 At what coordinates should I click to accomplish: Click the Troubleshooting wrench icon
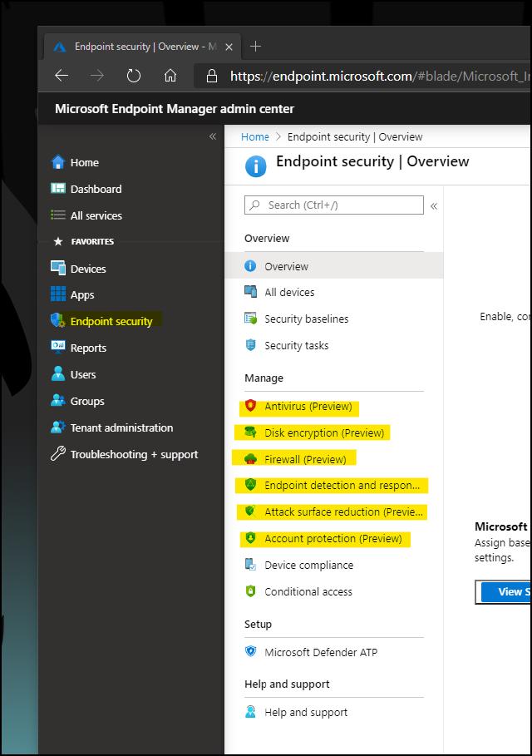click(x=58, y=453)
